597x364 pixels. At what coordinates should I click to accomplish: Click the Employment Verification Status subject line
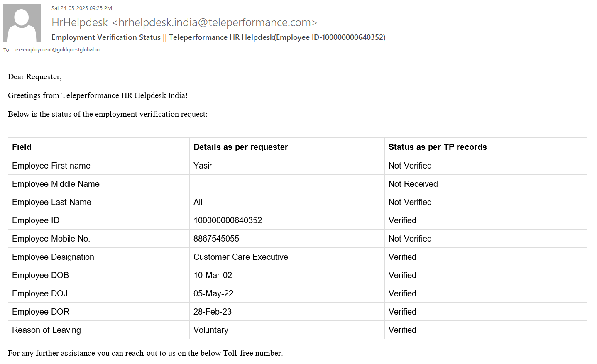(218, 37)
